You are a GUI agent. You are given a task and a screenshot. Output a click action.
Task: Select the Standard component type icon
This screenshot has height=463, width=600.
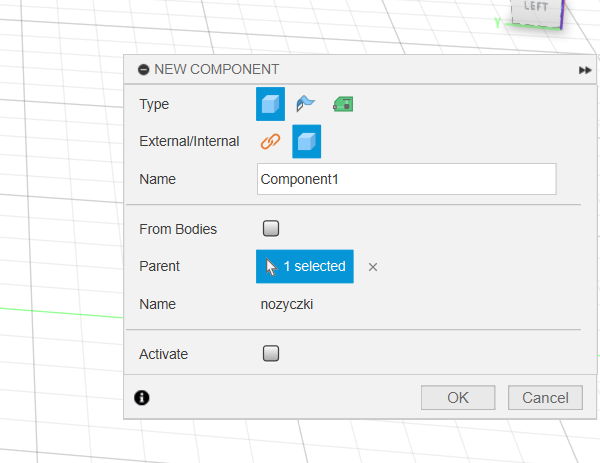coord(270,104)
